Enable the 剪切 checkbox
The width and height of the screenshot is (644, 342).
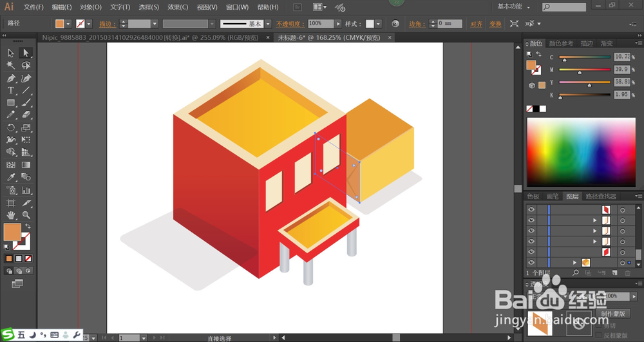click(x=599, y=326)
